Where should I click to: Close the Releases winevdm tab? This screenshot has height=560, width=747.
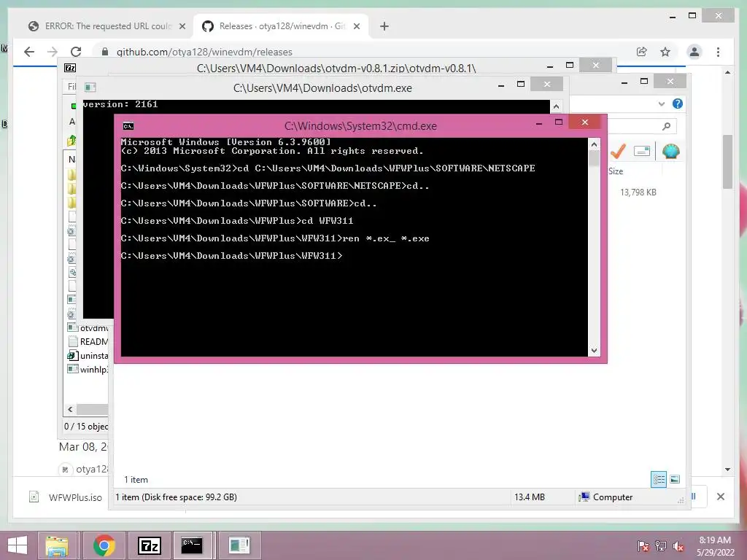(356, 26)
